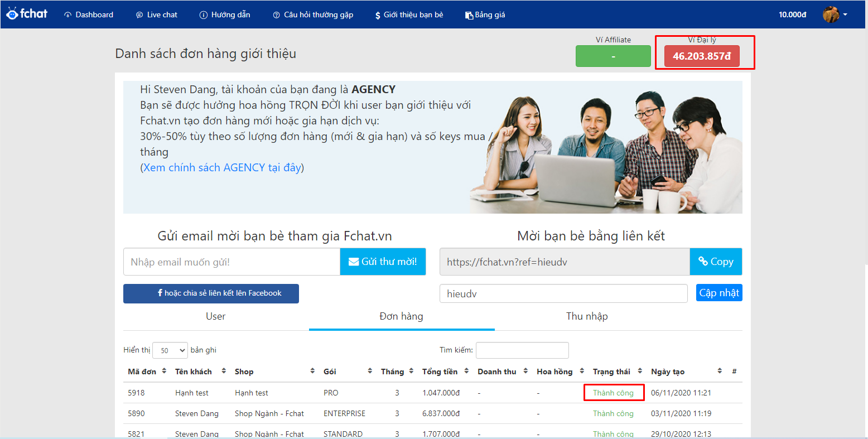This screenshot has width=868, height=439.
Task: Go to Dashboard in the top nav
Action: pos(89,15)
